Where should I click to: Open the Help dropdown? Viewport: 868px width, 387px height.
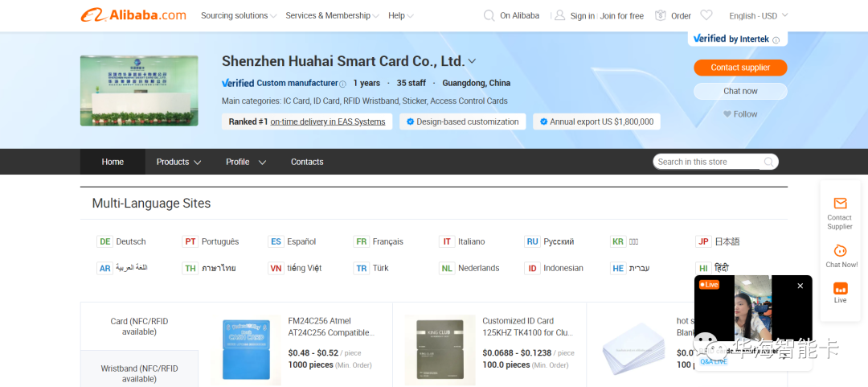point(401,15)
